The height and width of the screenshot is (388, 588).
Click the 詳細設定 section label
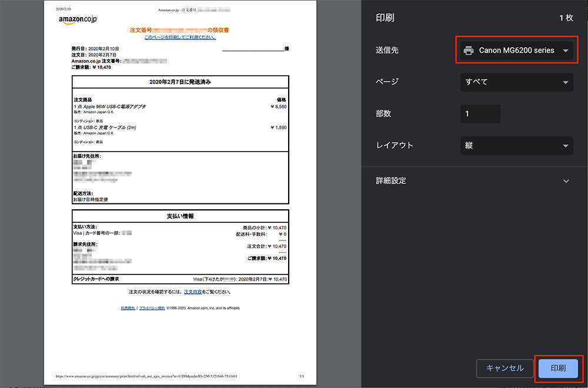[391, 180]
